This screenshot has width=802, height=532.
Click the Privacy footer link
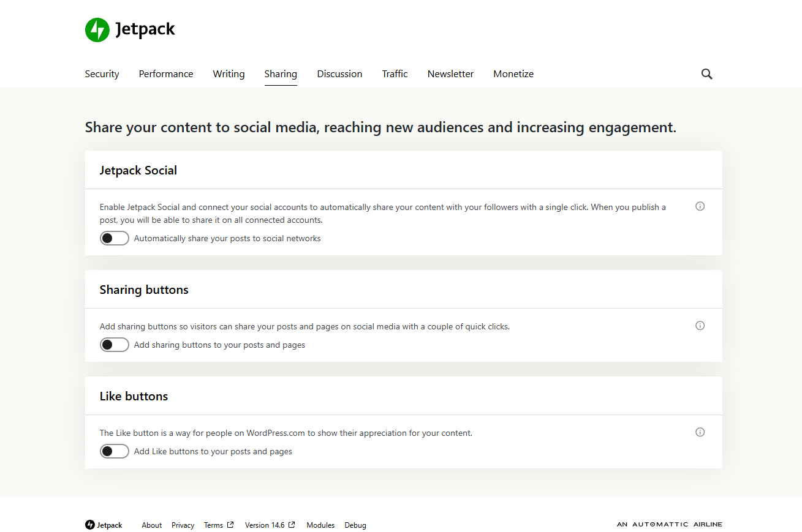[183, 525]
